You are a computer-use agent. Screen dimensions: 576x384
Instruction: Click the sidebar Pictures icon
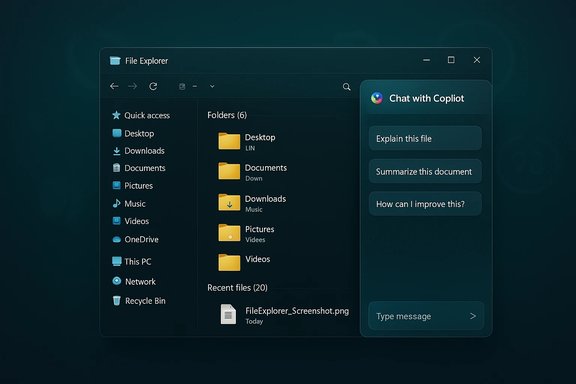(x=116, y=185)
